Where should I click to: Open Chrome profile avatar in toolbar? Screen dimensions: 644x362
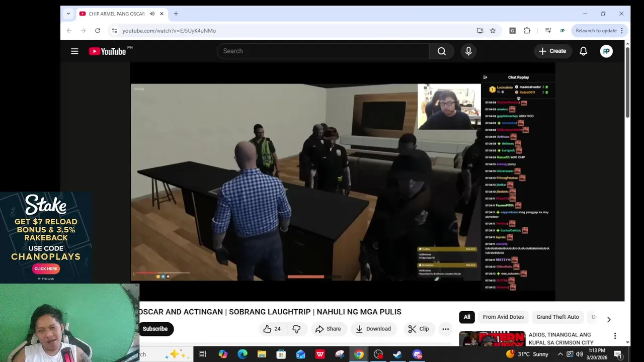click(x=562, y=31)
